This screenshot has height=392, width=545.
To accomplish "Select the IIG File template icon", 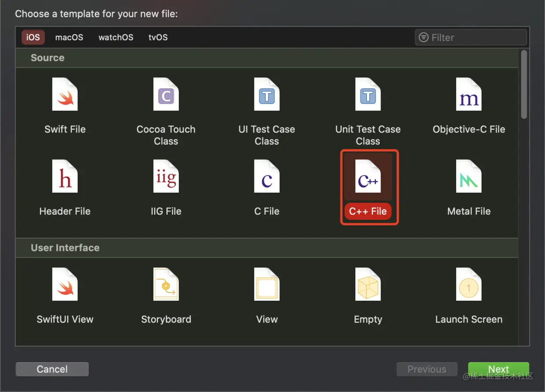I will [x=166, y=176].
